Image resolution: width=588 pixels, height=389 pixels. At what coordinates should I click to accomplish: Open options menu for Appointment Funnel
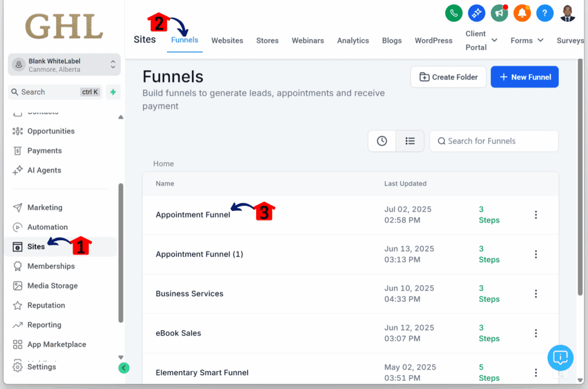pyautogui.click(x=536, y=214)
